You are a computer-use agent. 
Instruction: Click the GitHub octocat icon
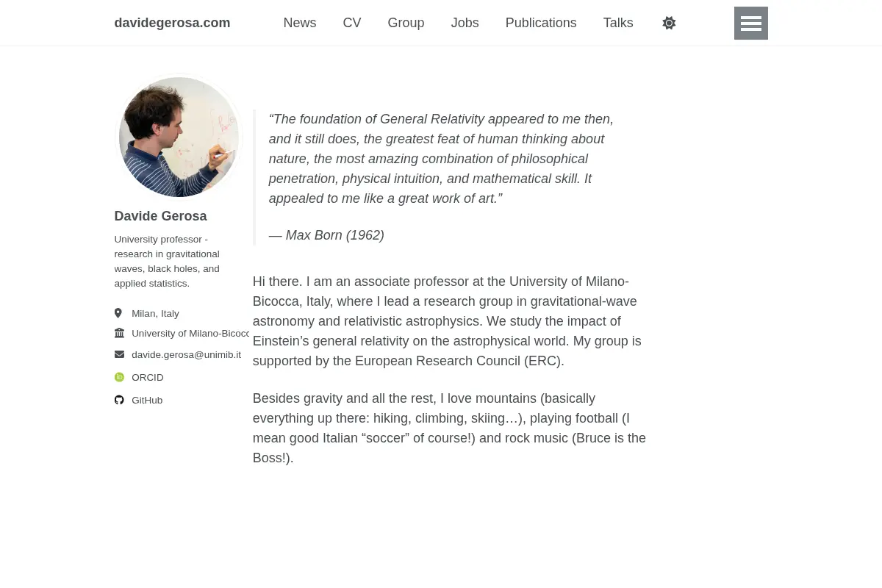tap(119, 400)
